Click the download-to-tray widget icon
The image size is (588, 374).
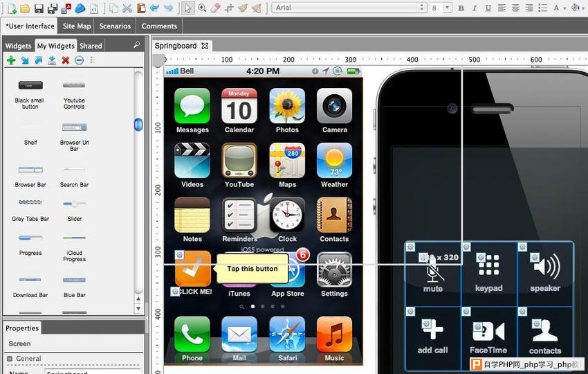pyautogui.click(x=52, y=60)
